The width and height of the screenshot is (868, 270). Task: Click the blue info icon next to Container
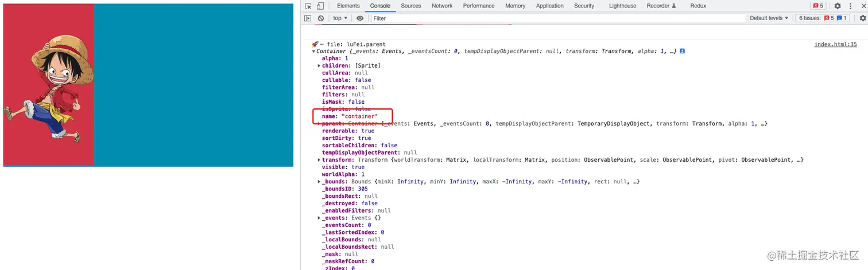tap(681, 51)
